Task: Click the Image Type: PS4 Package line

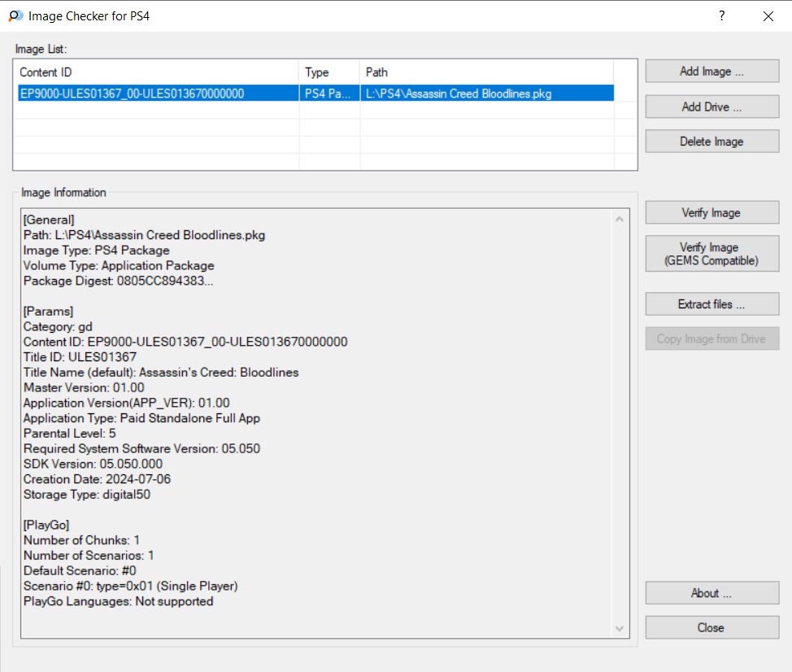Action: [x=97, y=251]
